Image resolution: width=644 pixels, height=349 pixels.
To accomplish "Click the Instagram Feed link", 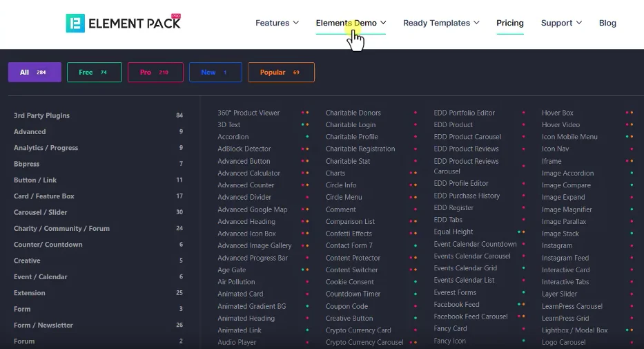I will (x=565, y=258).
